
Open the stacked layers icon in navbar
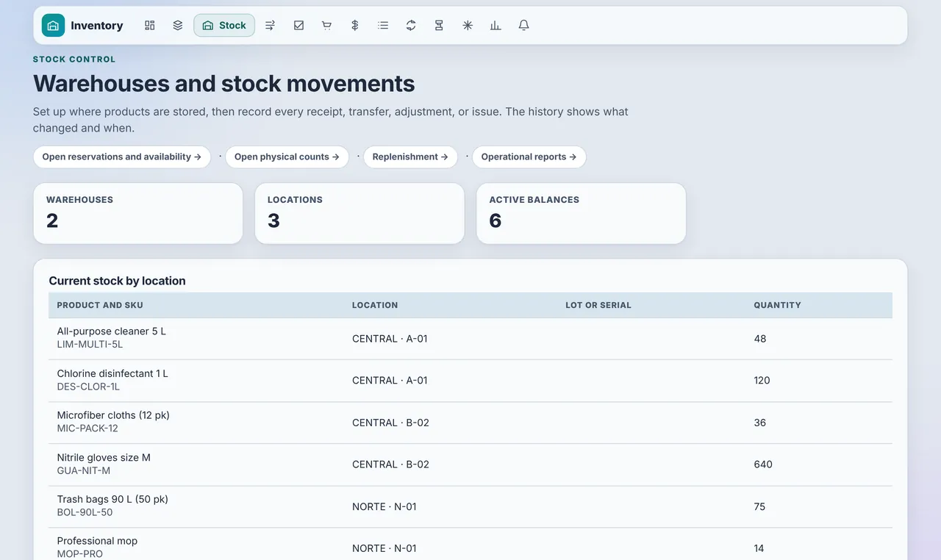click(178, 25)
